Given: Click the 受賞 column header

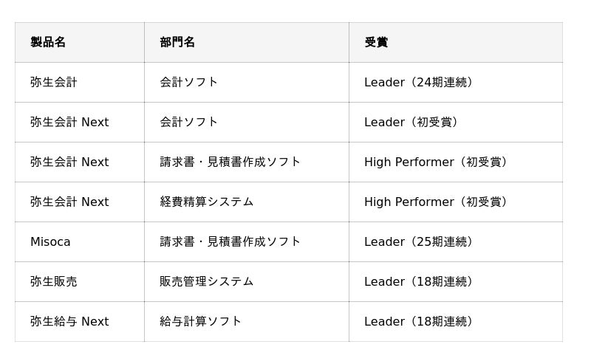Looking at the screenshot, I should tap(456, 42).
